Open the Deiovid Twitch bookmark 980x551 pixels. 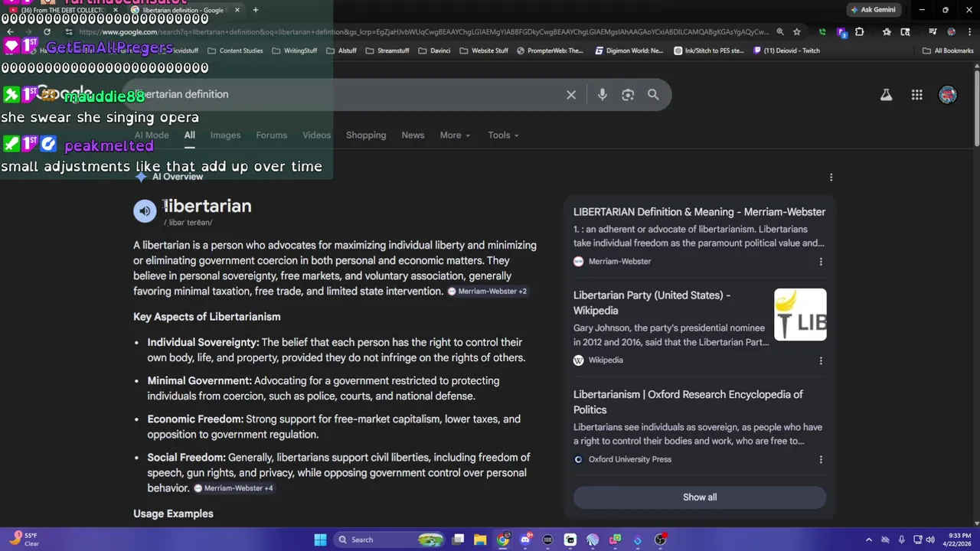point(786,51)
